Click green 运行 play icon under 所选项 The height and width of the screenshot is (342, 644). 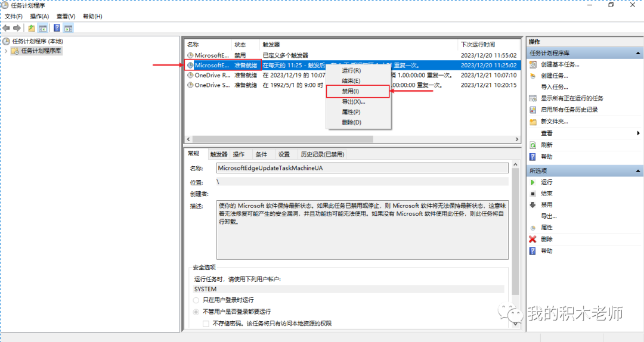[x=532, y=182]
